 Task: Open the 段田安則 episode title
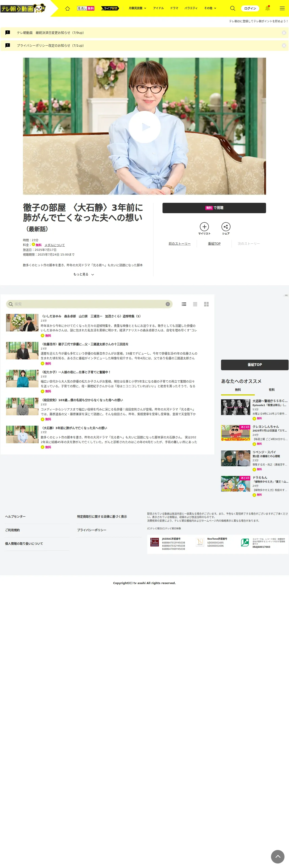pyautogui.click(x=82, y=400)
